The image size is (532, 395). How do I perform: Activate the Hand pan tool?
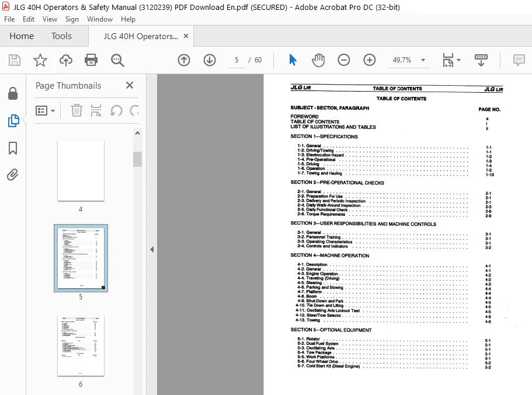(x=318, y=60)
